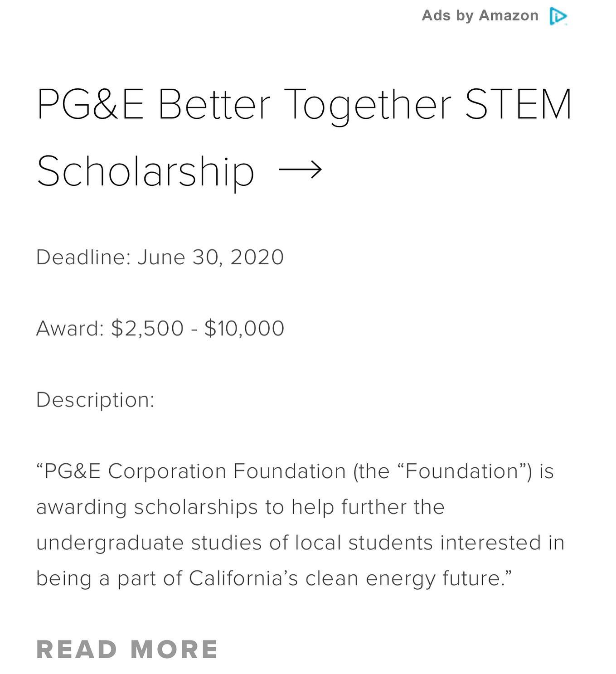Click the PG&E text in the heading
616x674 pixels.
[90, 105]
